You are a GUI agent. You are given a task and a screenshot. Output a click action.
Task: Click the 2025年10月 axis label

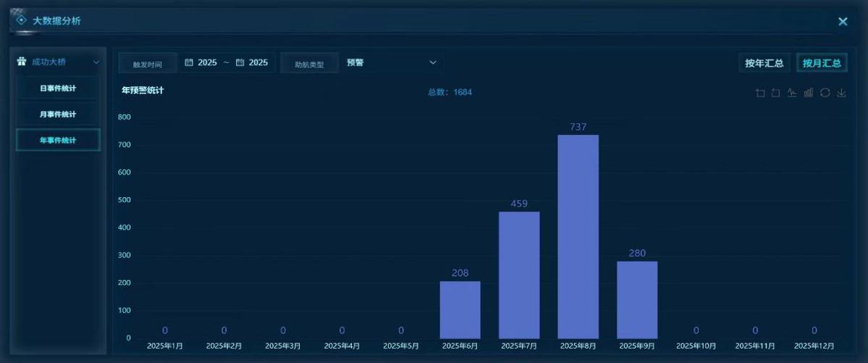pyautogui.click(x=696, y=346)
